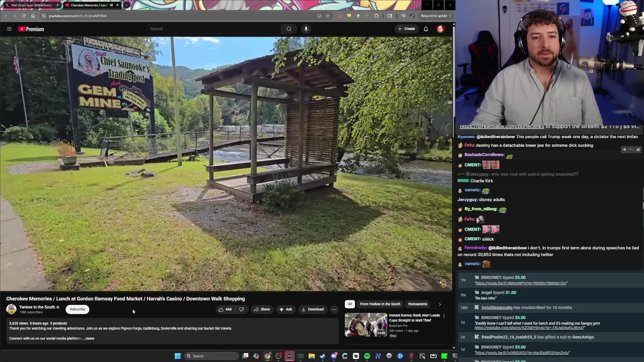The height and width of the screenshot is (362, 644).
Task: Click the Ask button
Action: click(286, 309)
